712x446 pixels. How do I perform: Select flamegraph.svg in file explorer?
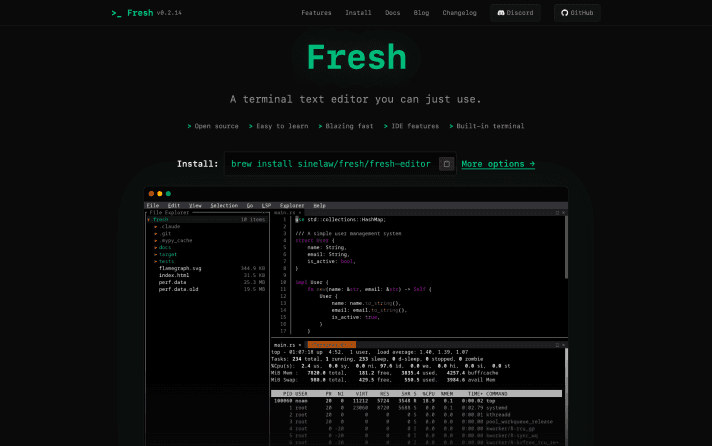click(180, 268)
